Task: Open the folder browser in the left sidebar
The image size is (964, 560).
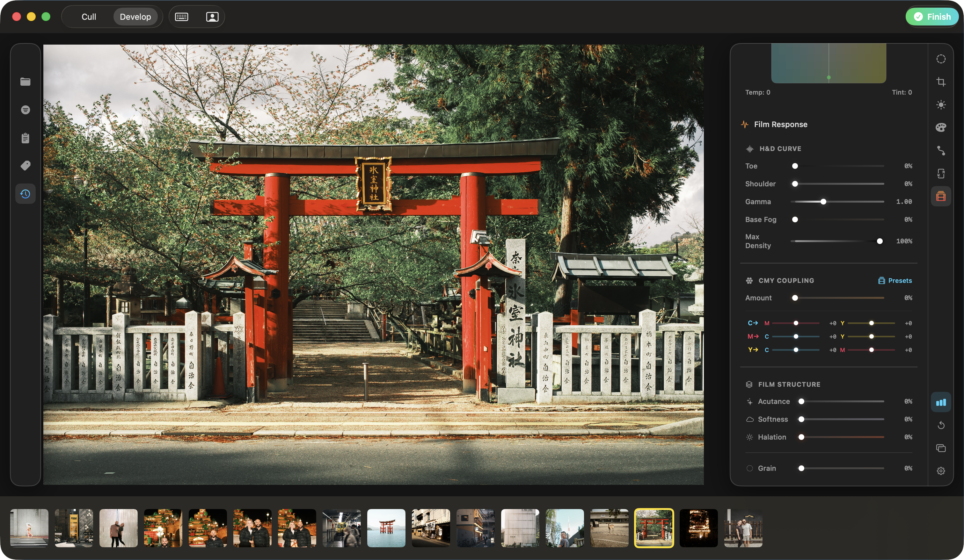Action: pos(25,82)
